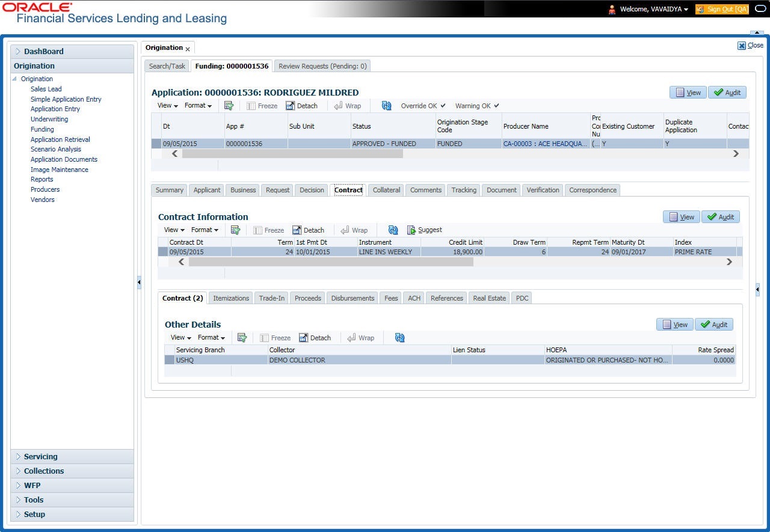This screenshot has height=532, width=770.
Task: Click Audit button in Contract Information section
Action: [721, 217]
